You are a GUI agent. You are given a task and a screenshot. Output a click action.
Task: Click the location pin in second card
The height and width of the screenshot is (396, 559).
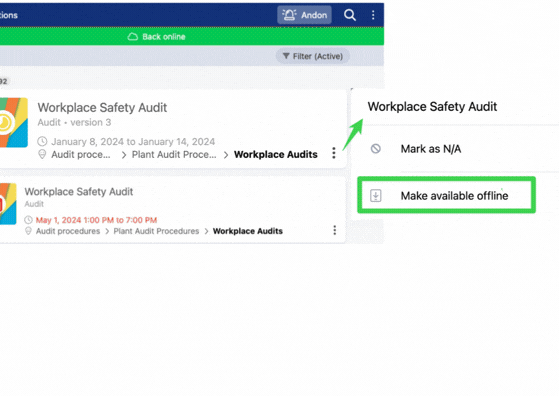28,231
